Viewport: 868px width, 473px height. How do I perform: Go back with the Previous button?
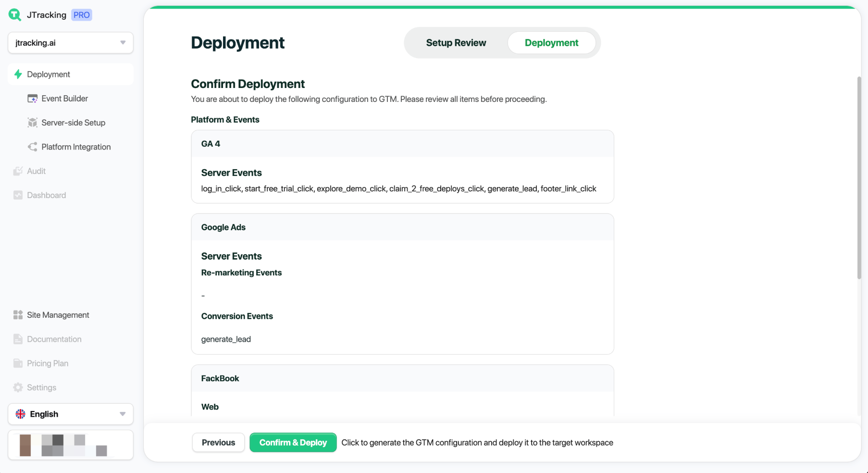[218, 442]
